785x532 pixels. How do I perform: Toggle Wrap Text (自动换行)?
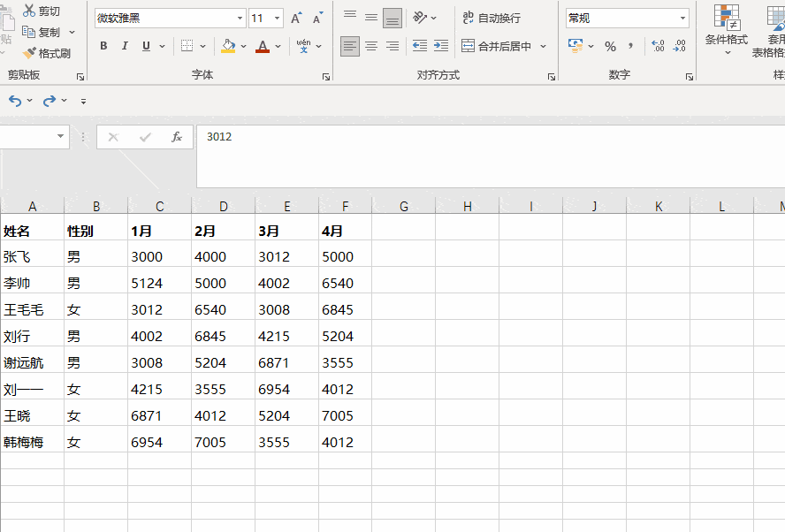(x=492, y=18)
